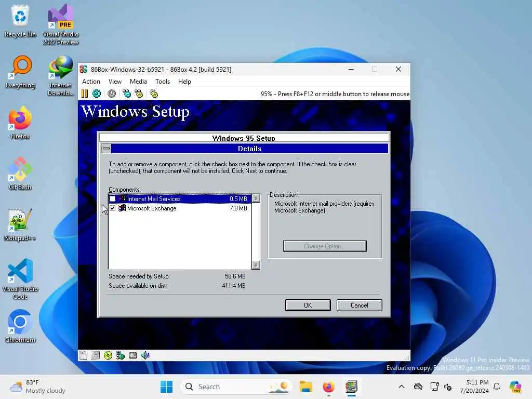The image size is (532, 399).
Task: Click the OneDrive cloud tray icon
Action: coord(418,387)
